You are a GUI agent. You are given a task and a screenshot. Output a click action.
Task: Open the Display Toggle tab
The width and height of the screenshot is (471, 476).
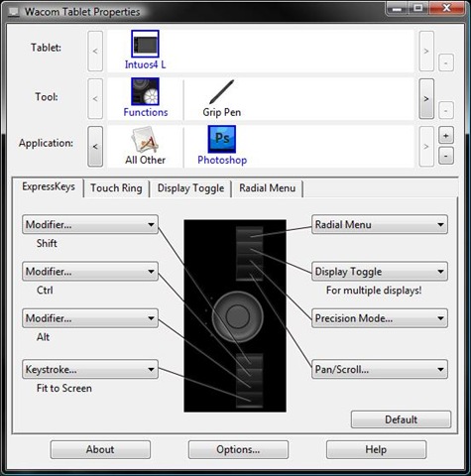tap(190, 188)
